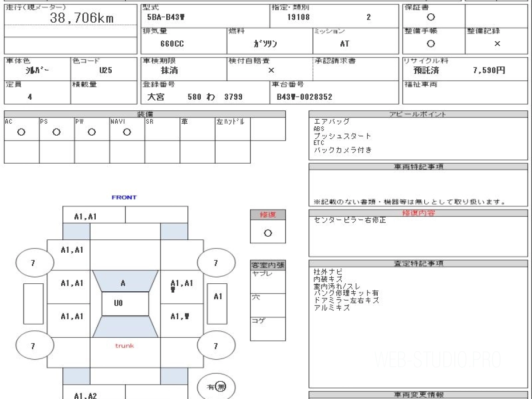Select the AT transmission value

344,44
